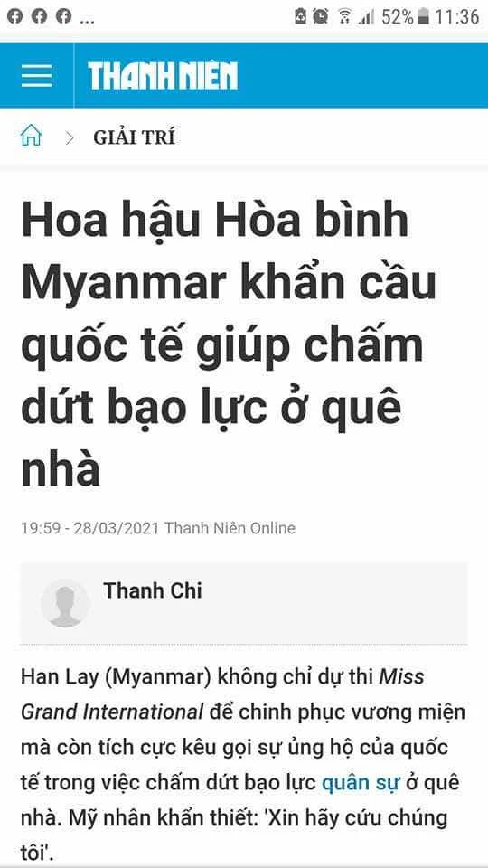Tap the first Facebook notification icon
The width and height of the screenshot is (488, 868).
[15, 16]
